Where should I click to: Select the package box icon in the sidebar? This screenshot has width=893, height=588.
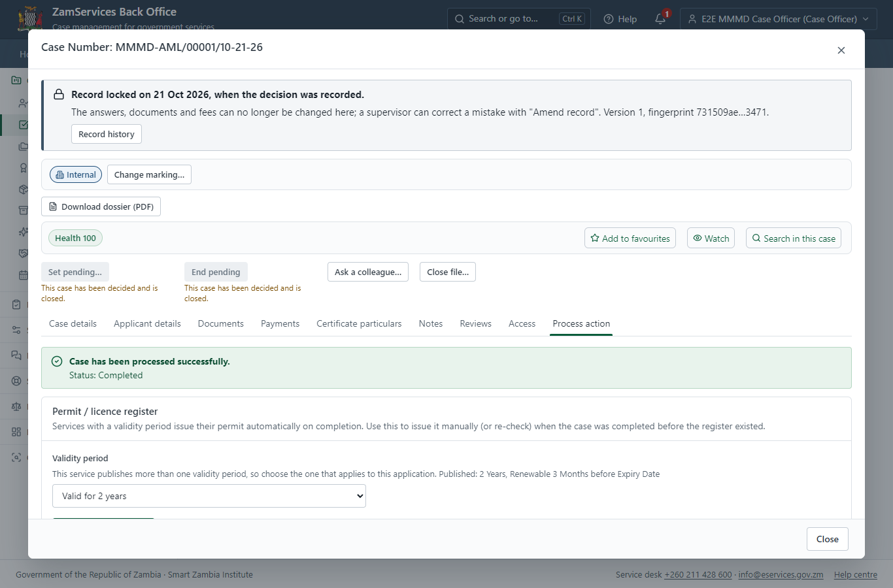[x=23, y=189]
